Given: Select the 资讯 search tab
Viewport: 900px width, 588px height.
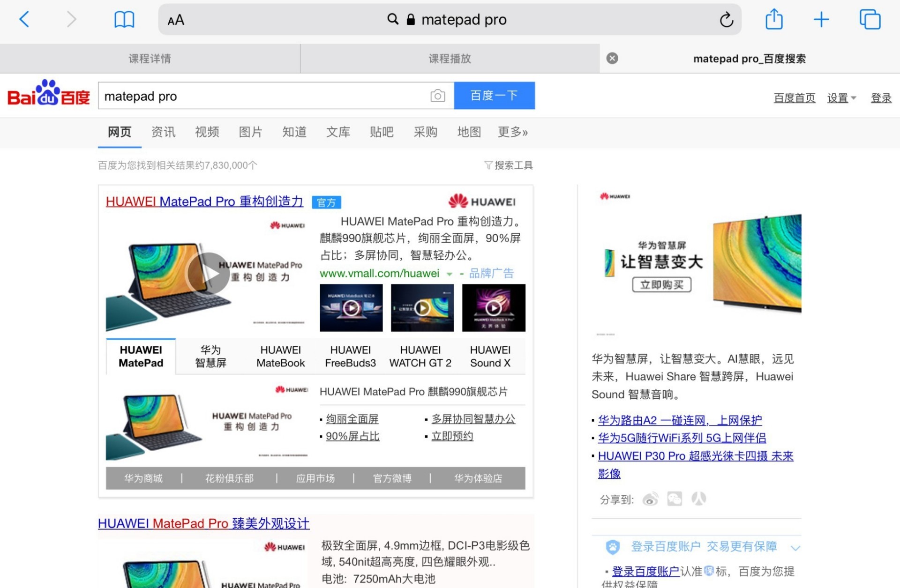Looking at the screenshot, I should tap(163, 132).
